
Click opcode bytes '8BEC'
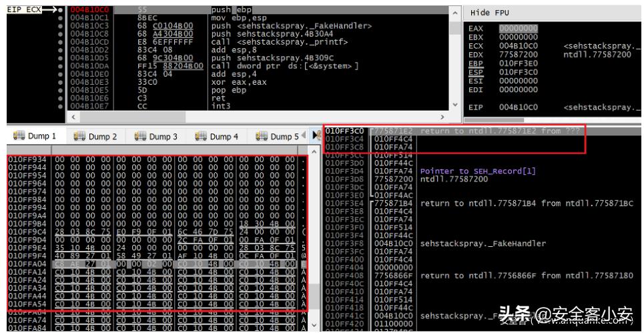click(x=147, y=17)
